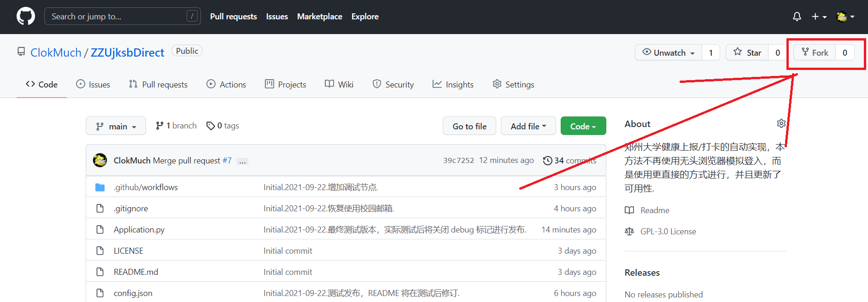View the 34 commits history
868x302 pixels.
pos(570,160)
